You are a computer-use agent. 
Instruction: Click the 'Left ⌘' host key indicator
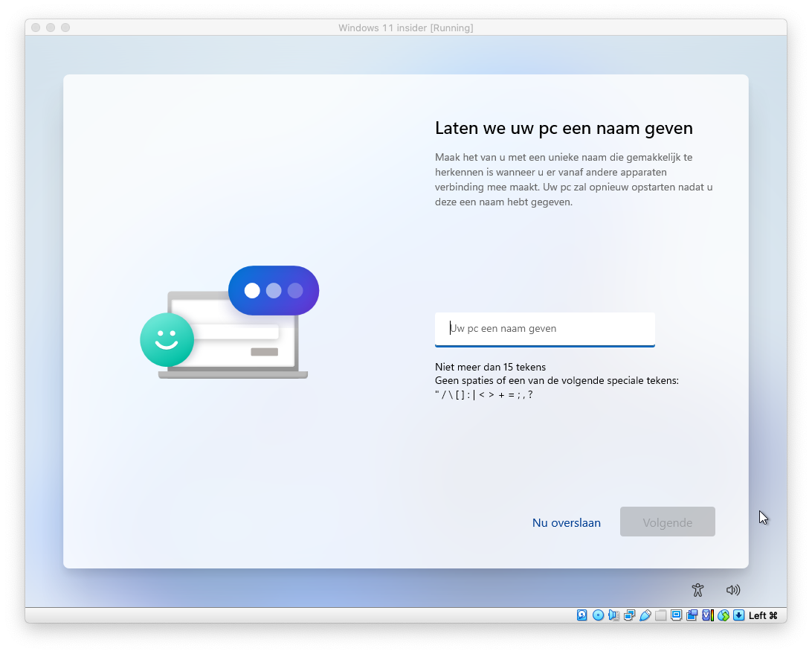pos(763,615)
